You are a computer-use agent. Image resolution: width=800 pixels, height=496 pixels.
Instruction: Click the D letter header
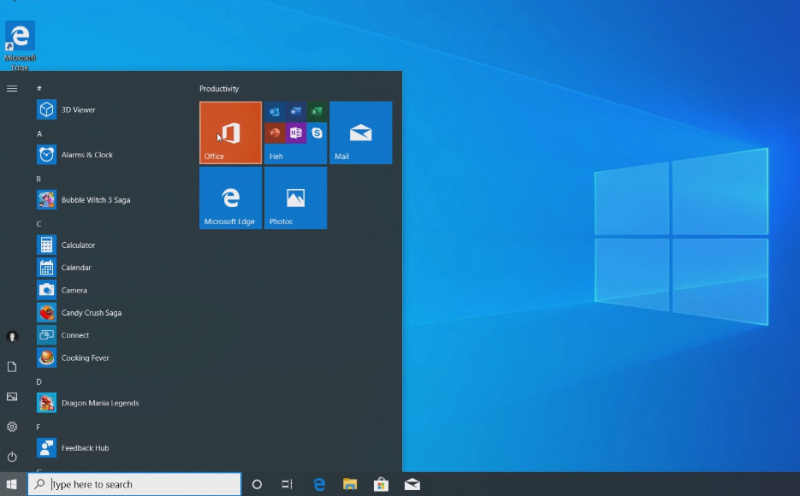[x=39, y=382]
